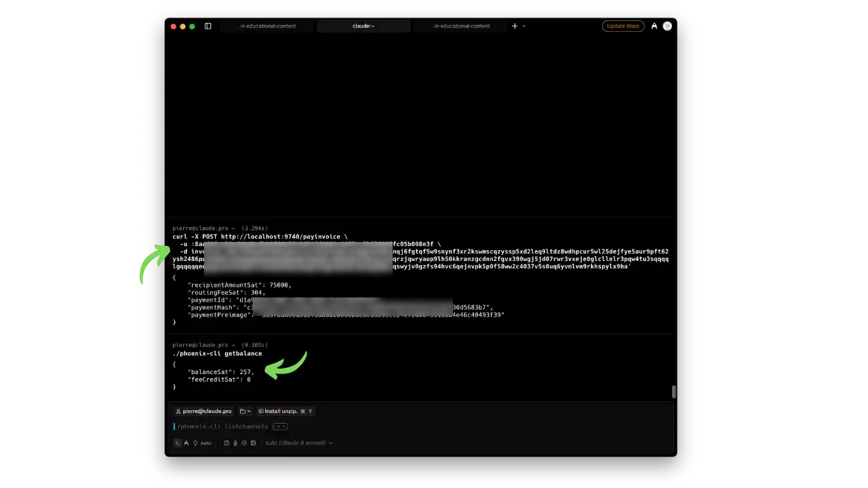Attach an image using the image icon

(253, 443)
